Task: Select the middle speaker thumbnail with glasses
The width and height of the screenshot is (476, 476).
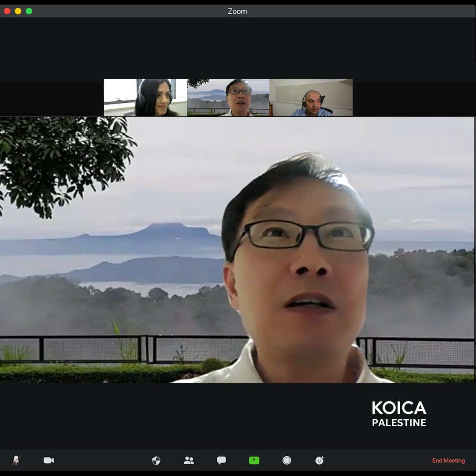Action: click(228, 97)
